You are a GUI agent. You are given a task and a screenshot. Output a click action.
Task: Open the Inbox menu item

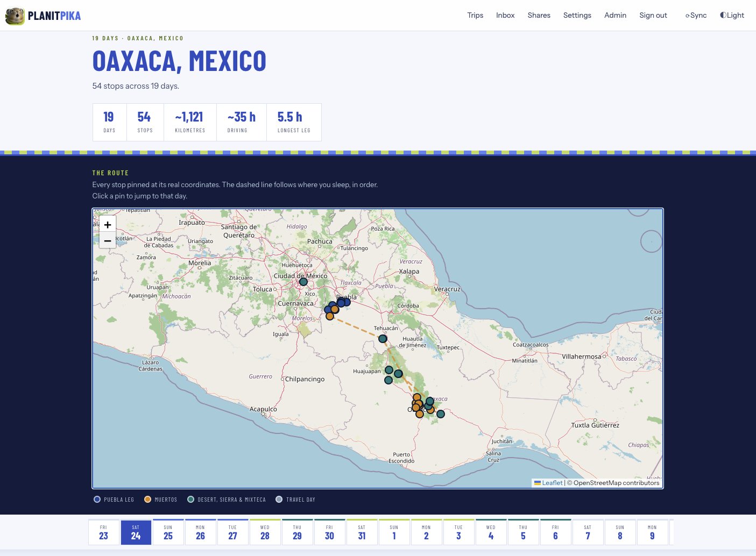coord(505,15)
